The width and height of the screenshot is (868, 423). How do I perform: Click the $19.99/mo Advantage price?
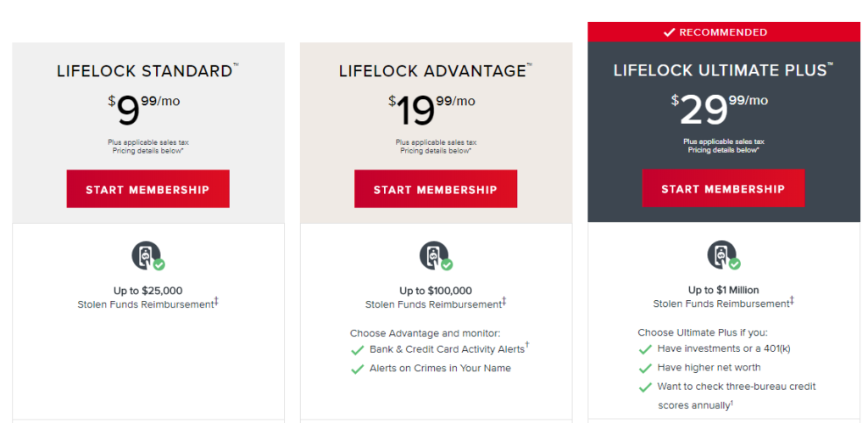point(431,109)
